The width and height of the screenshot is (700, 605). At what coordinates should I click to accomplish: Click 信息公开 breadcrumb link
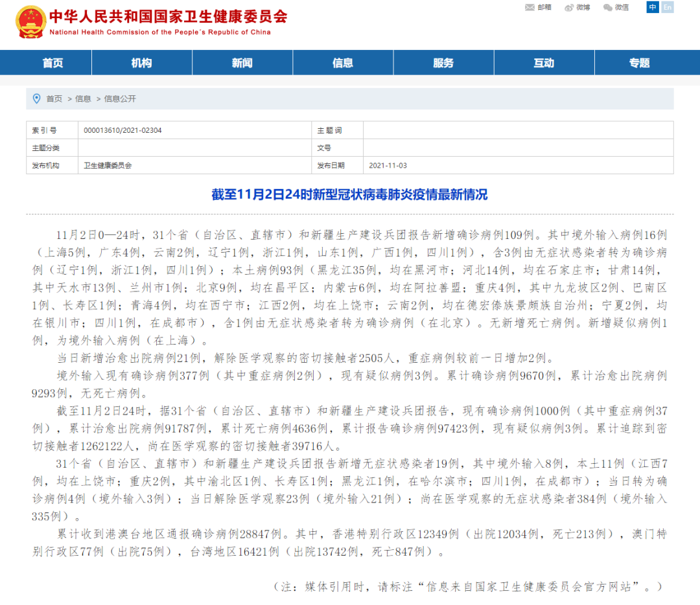point(120,99)
